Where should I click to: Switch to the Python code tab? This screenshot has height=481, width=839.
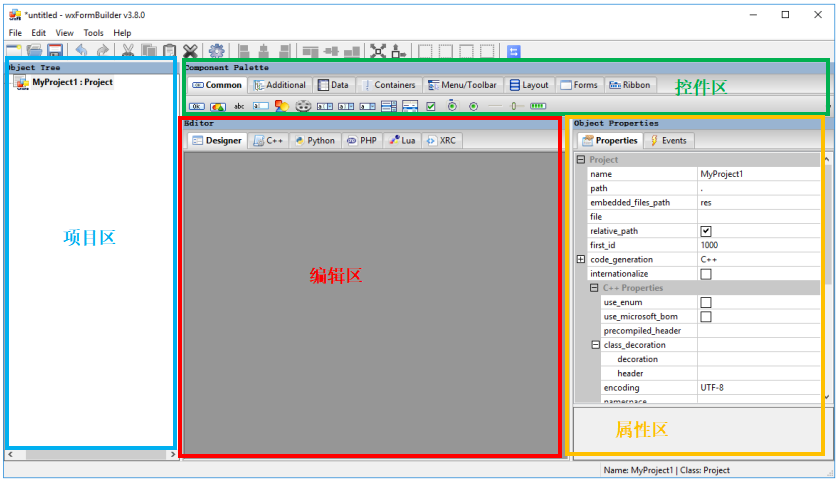[x=315, y=141]
